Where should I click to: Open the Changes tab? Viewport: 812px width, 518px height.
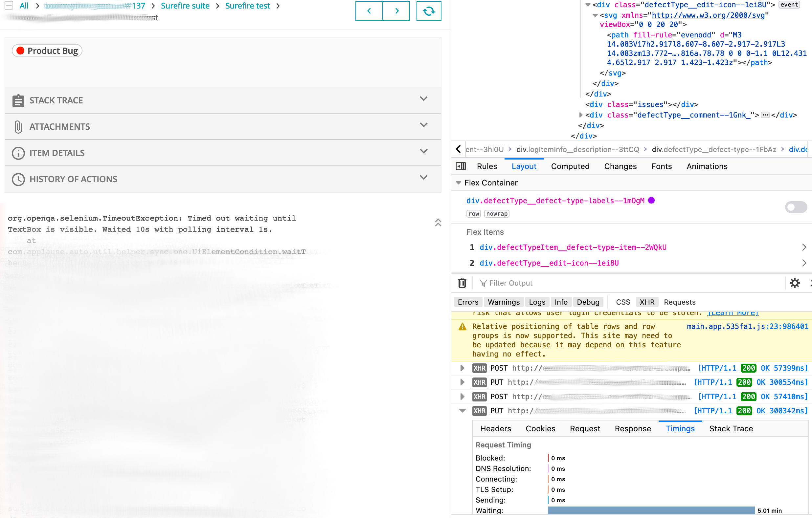point(620,166)
